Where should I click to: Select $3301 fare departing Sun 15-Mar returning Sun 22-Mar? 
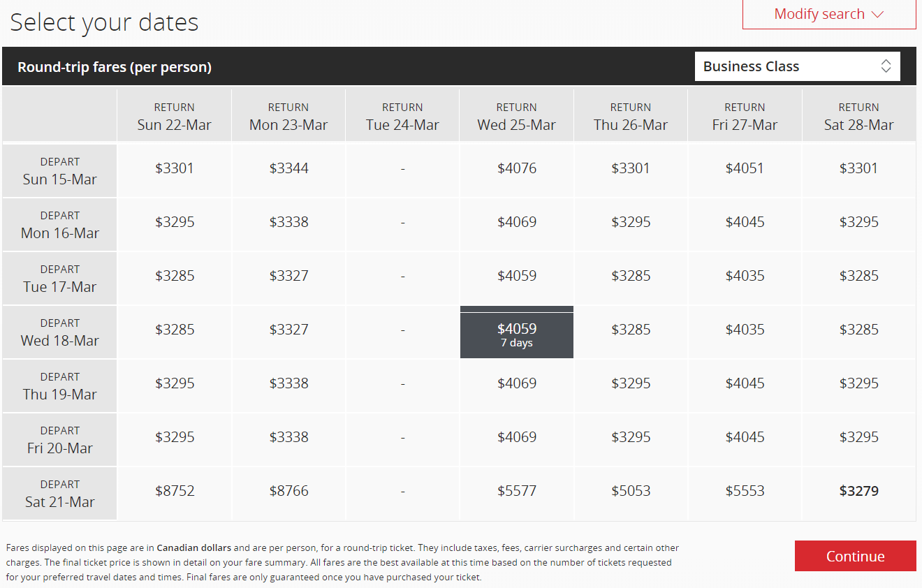pos(175,168)
